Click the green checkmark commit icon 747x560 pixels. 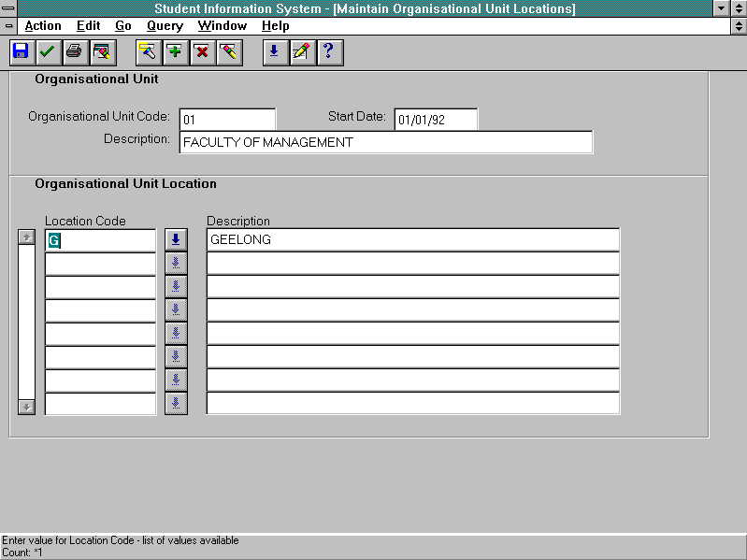tap(47, 52)
